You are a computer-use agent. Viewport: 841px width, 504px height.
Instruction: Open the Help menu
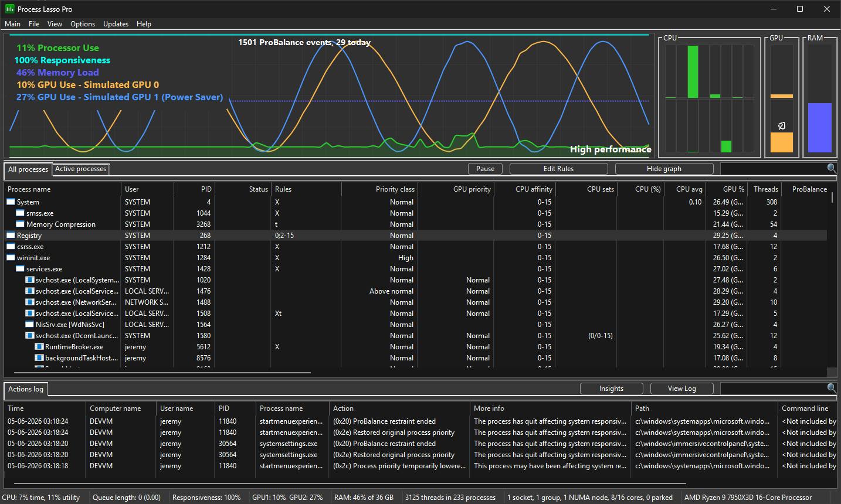[144, 24]
